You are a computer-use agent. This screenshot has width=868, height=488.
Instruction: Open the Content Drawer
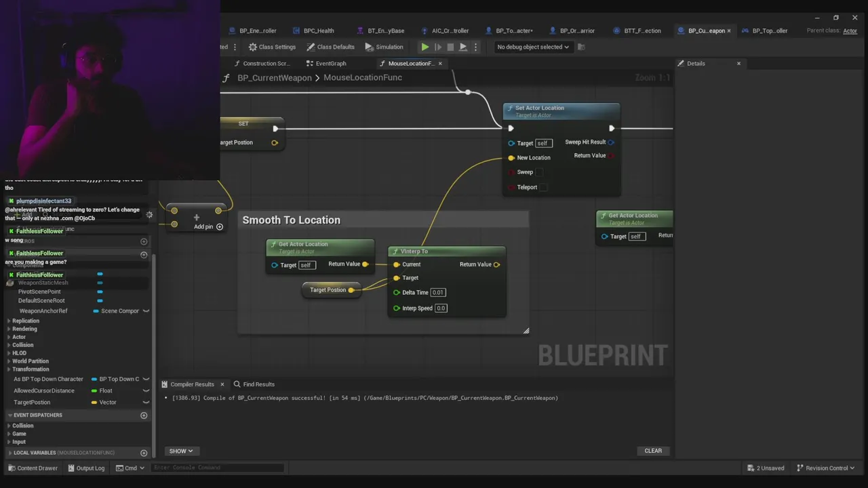[33, 468]
